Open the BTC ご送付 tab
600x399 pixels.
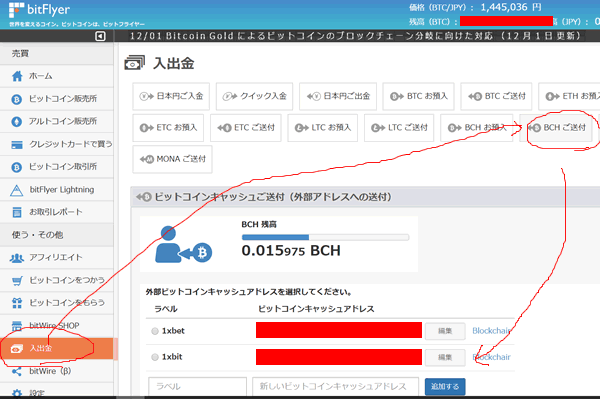(496, 96)
